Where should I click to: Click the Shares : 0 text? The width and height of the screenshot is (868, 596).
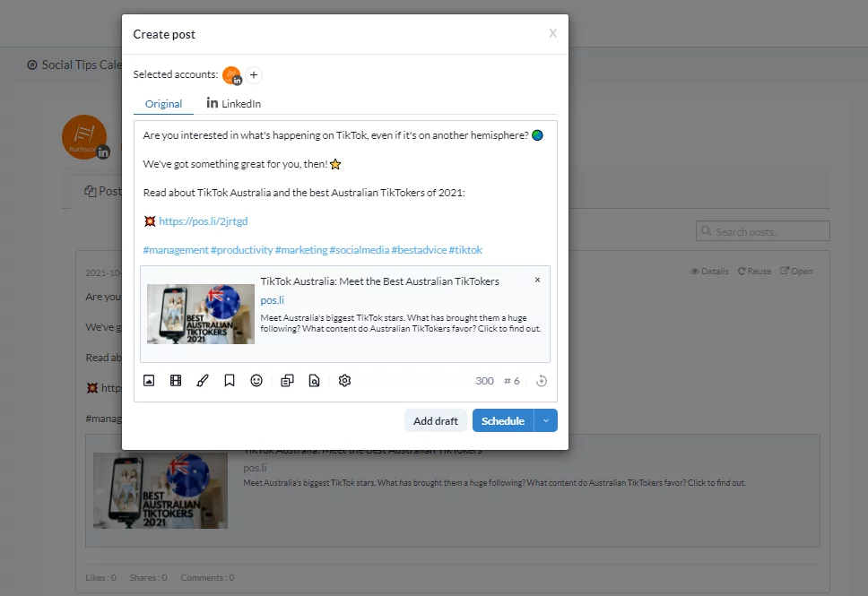[148, 577]
